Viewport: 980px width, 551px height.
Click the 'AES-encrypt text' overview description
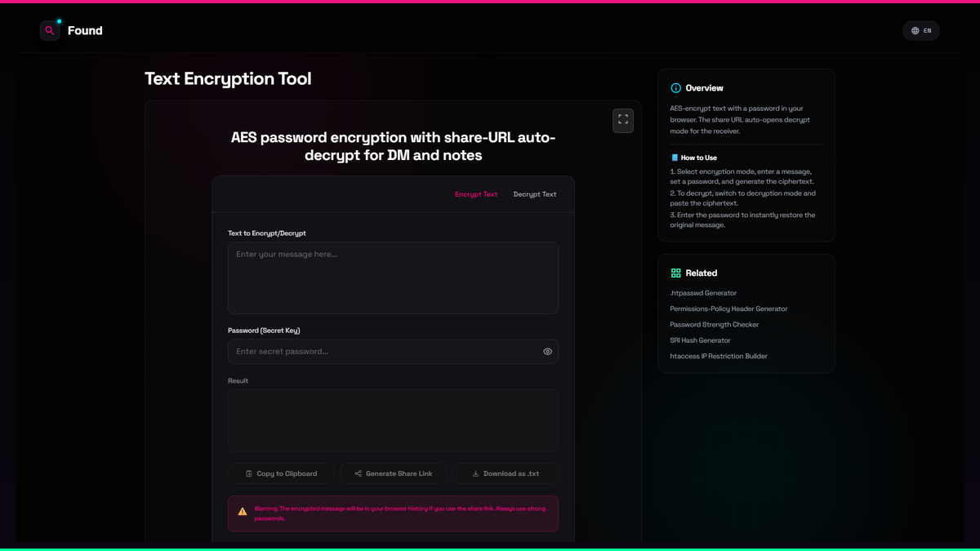[740, 119]
